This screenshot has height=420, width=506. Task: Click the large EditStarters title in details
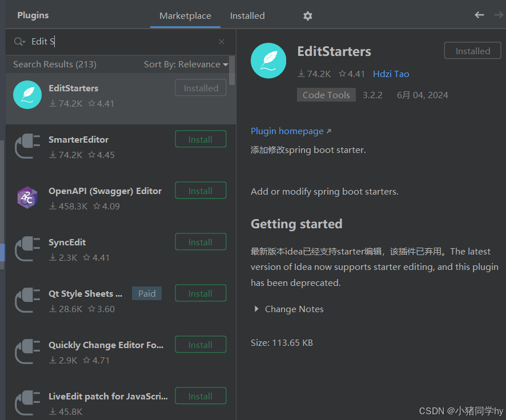(x=334, y=51)
